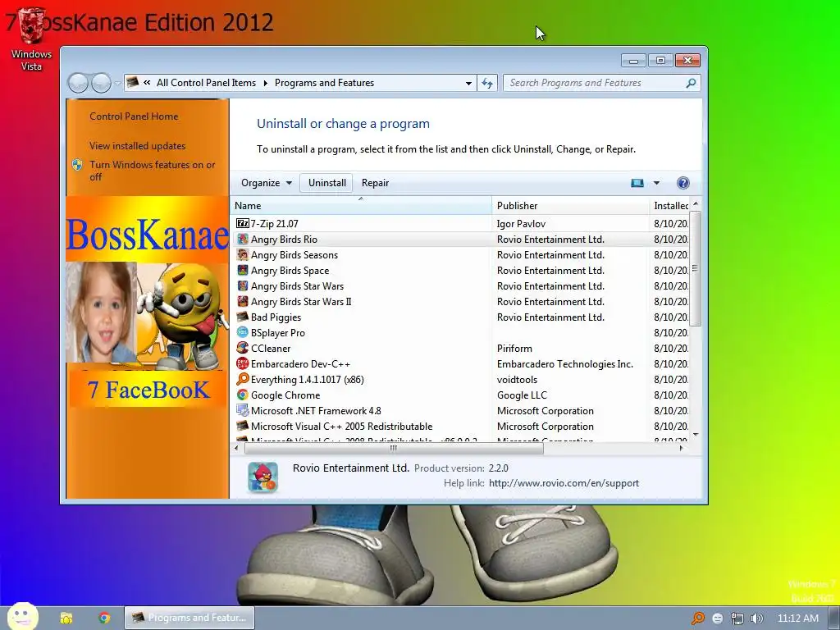
Task: Open the Organize dropdown menu
Action: tap(267, 183)
